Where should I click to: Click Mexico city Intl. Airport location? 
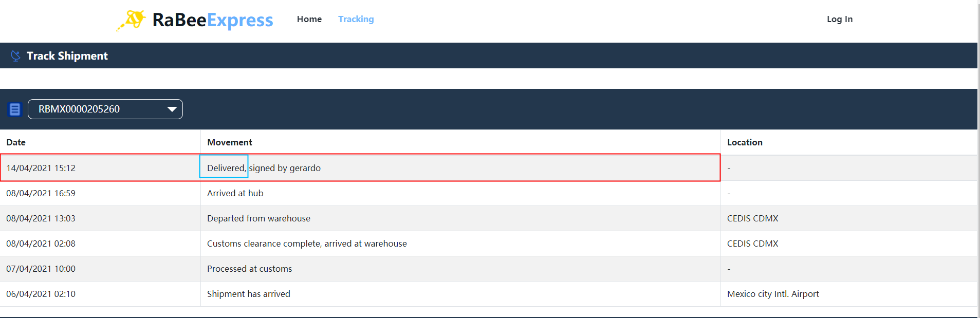[x=773, y=294]
